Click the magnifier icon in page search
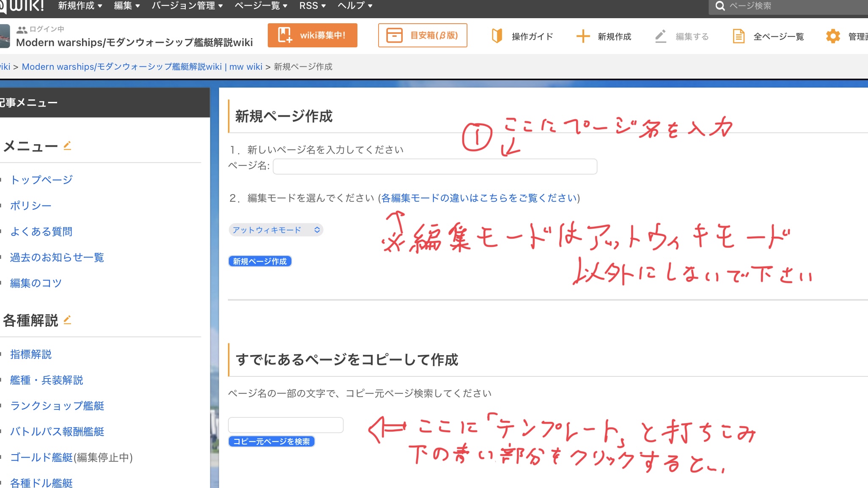Image resolution: width=868 pixels, height=488 pixels. click(x=720, y=6)
